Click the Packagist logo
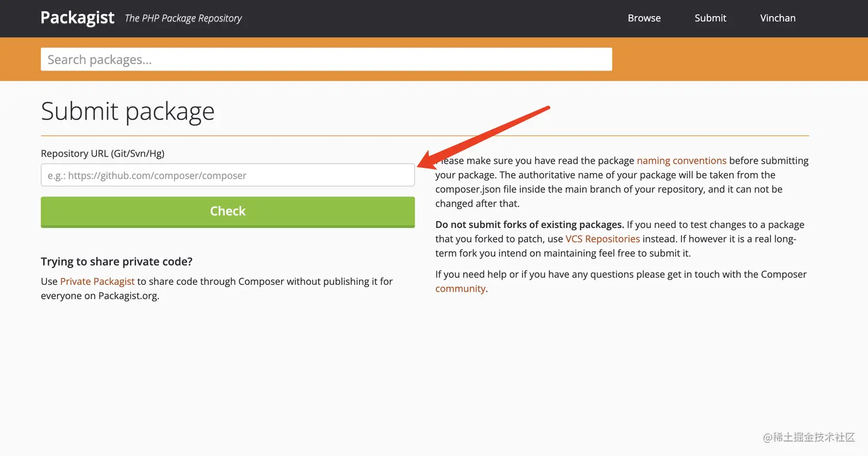The image size is (868, 456). point(77,18)
